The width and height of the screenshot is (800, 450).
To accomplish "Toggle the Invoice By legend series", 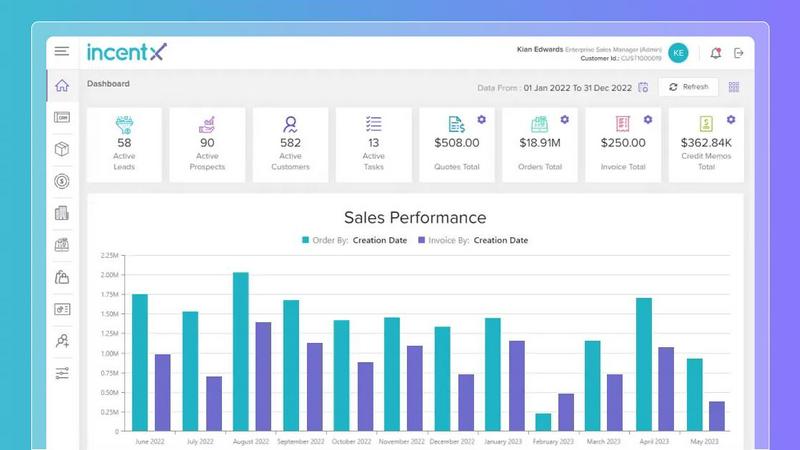I will [472, 240].
